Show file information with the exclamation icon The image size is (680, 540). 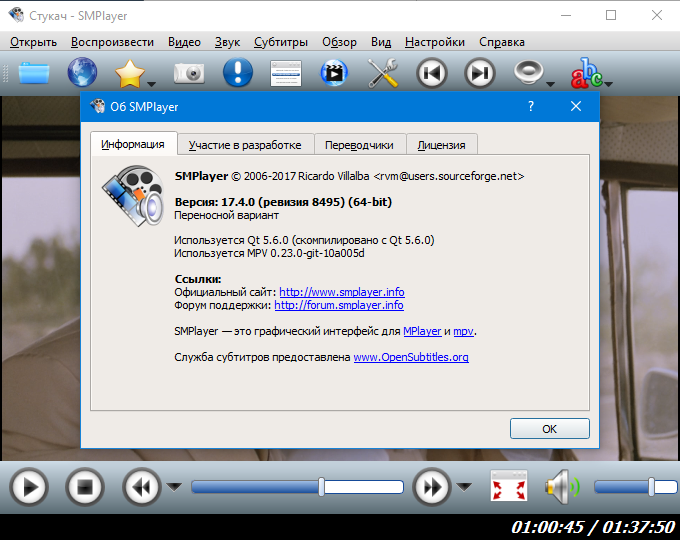(238, 72)
